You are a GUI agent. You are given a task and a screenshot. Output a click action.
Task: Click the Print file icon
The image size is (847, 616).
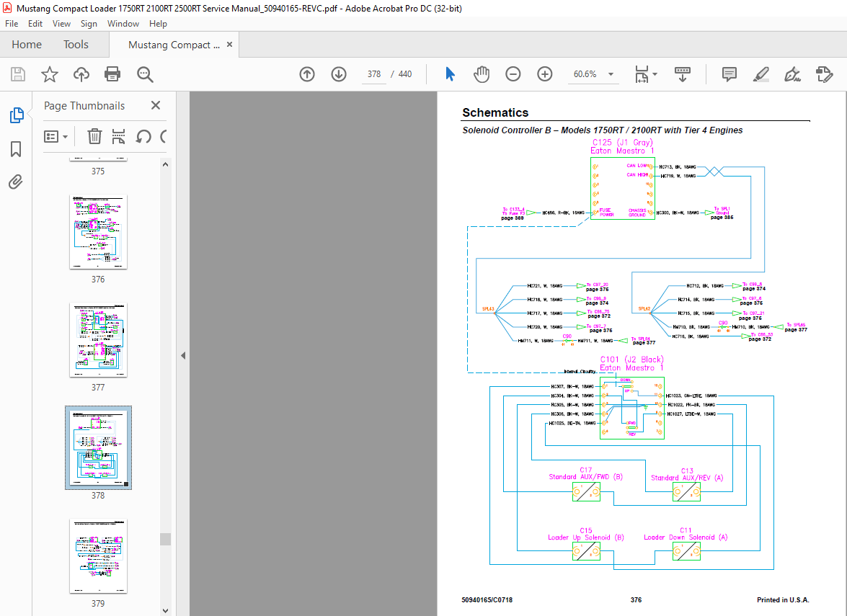click(x=112, y=74)
